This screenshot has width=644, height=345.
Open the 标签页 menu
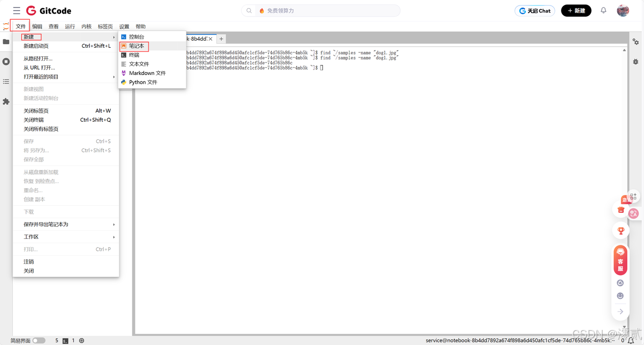click(x=105, y=27)
